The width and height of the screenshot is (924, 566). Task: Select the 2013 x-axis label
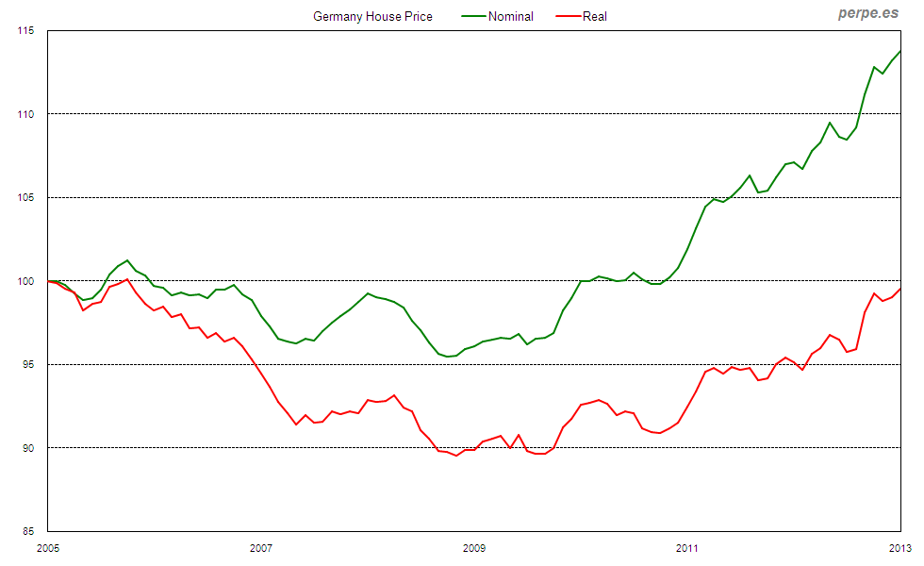pos(899,548)
